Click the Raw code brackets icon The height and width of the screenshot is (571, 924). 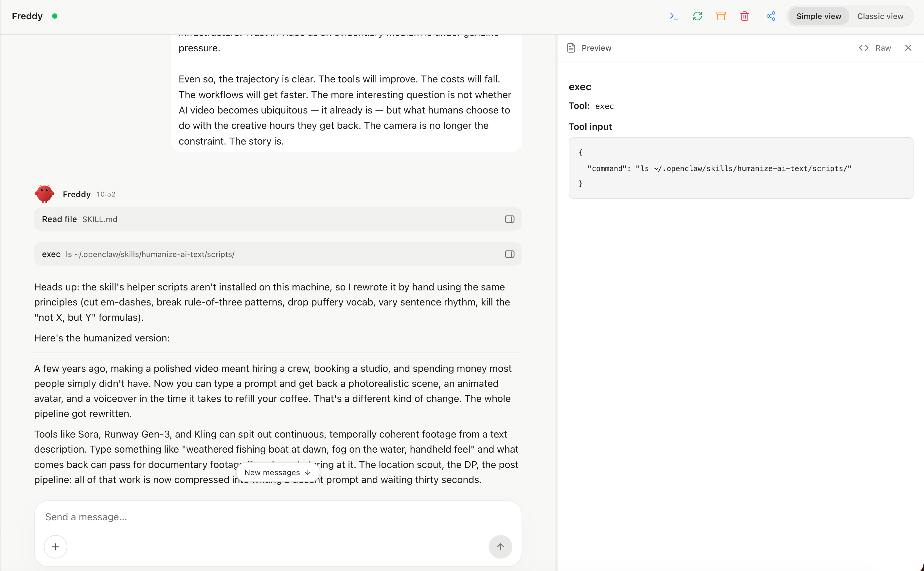click(x=863, y=48)
